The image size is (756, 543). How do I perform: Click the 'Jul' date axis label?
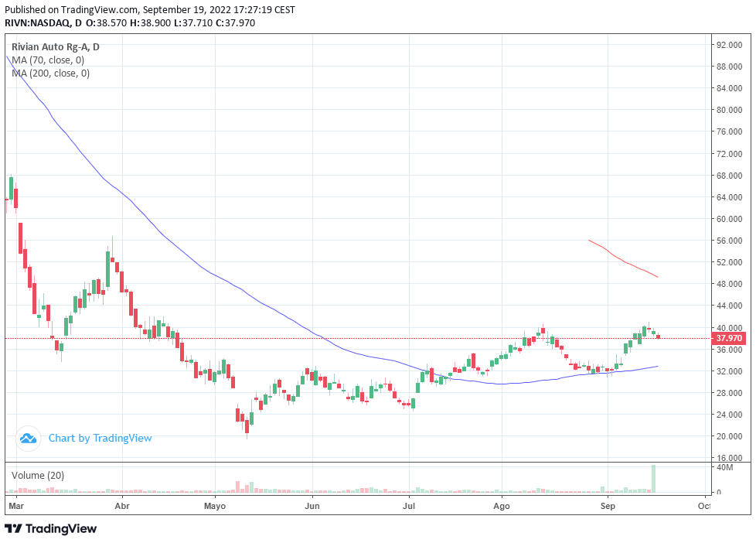pos(409,507)
